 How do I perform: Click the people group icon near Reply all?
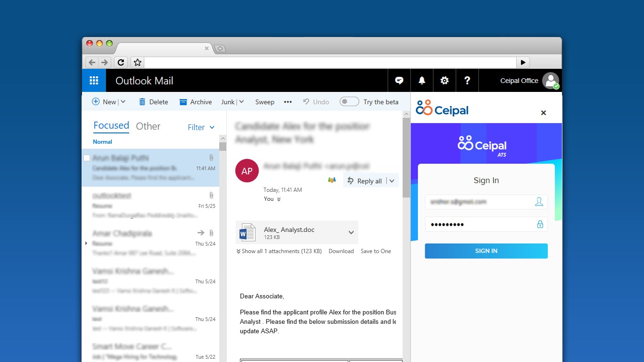pos(332,180)
